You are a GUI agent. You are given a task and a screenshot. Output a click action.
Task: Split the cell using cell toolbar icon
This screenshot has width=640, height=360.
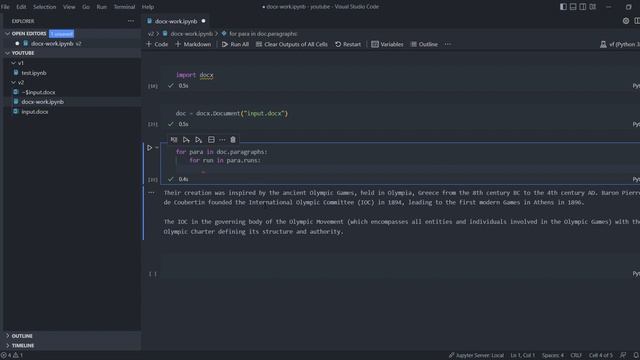click(x=211, y=140)
